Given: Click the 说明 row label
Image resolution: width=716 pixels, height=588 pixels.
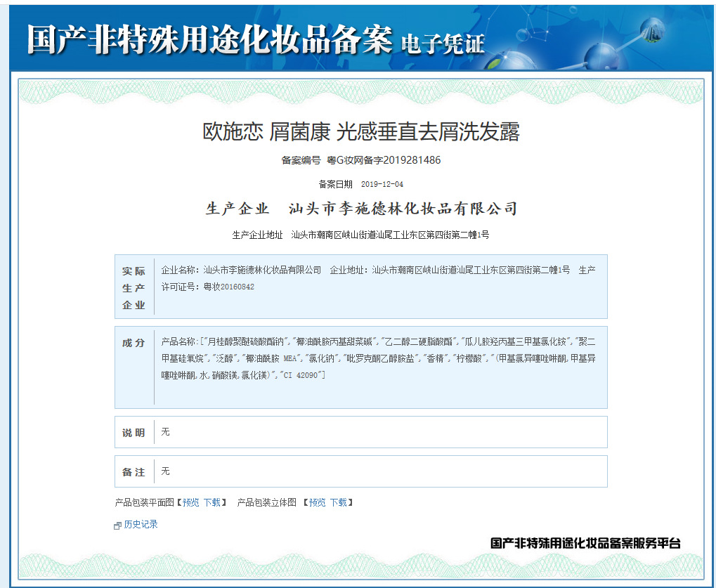Looking at the screenshot, I should point(134,433).
